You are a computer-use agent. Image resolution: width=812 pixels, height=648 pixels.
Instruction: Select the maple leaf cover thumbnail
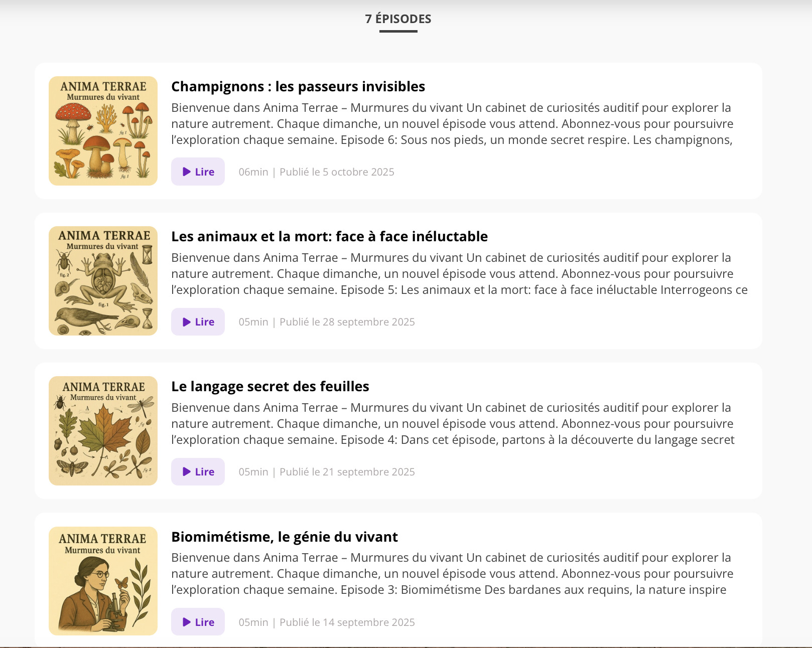coord(103,431)
